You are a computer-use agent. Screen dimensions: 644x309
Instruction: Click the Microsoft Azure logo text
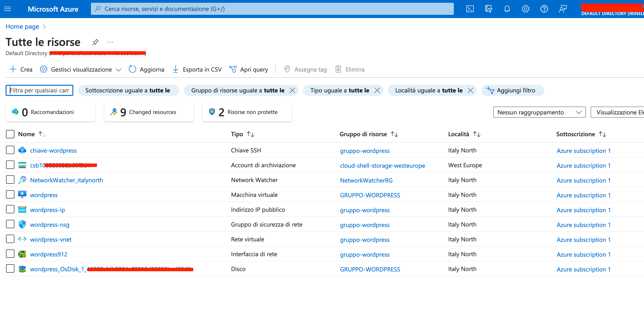coord(53,9)
